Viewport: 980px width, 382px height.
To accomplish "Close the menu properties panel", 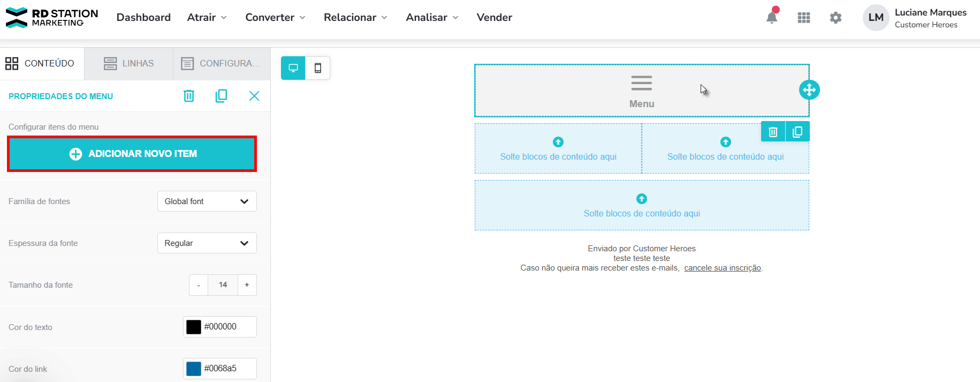I will coord(254,96).
